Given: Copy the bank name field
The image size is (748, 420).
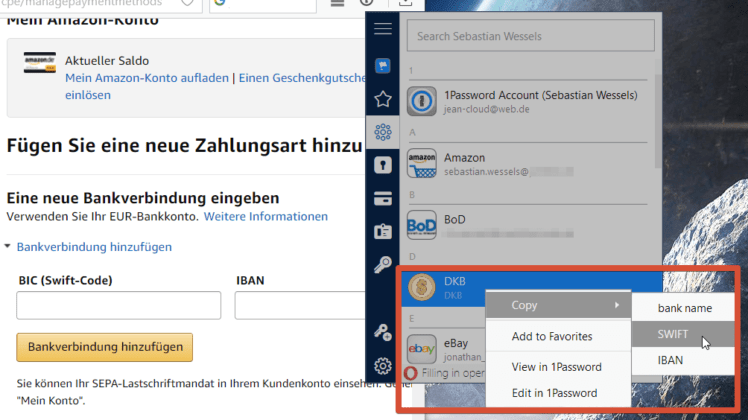Looking at the screenshot, I should [683, 308].
